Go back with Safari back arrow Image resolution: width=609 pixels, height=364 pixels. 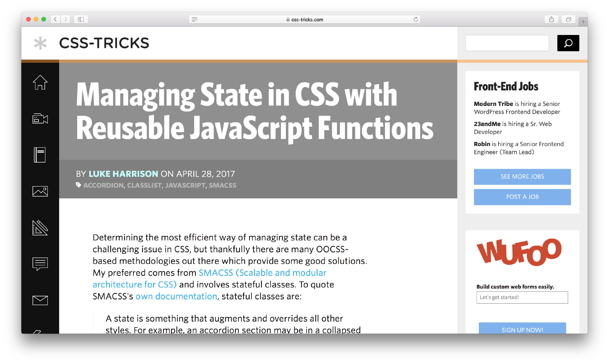[x=56, y=19]
